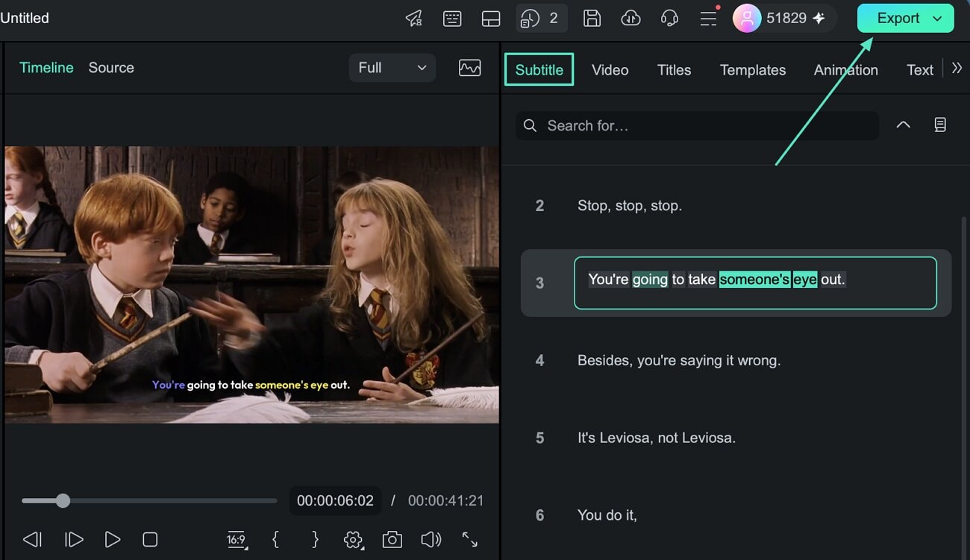The image size is (970, 560).
Task: Open the Animation tab
Action: 845,70
